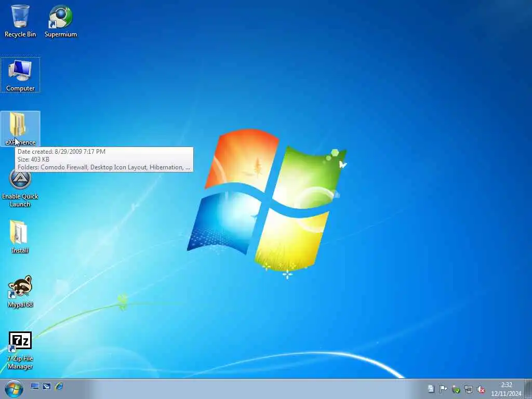Open the clock showing 2:32
This screenshot has height=399, width=532.
click(x=506, y=389)
